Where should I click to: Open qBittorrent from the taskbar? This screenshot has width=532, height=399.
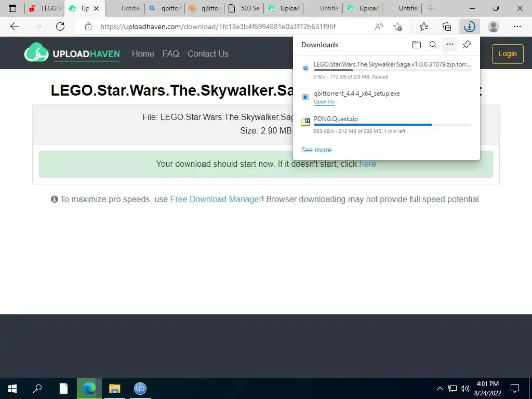point(140,389)
